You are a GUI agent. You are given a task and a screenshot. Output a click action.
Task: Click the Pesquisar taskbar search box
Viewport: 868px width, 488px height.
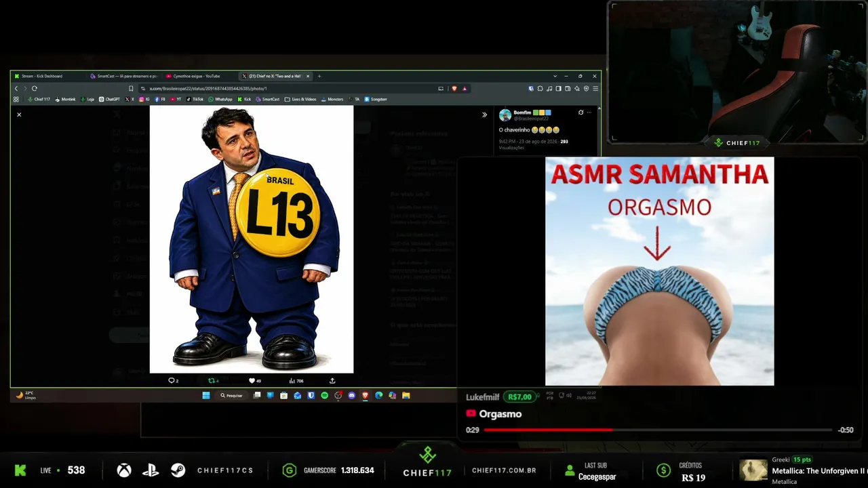tap(231, 395)
